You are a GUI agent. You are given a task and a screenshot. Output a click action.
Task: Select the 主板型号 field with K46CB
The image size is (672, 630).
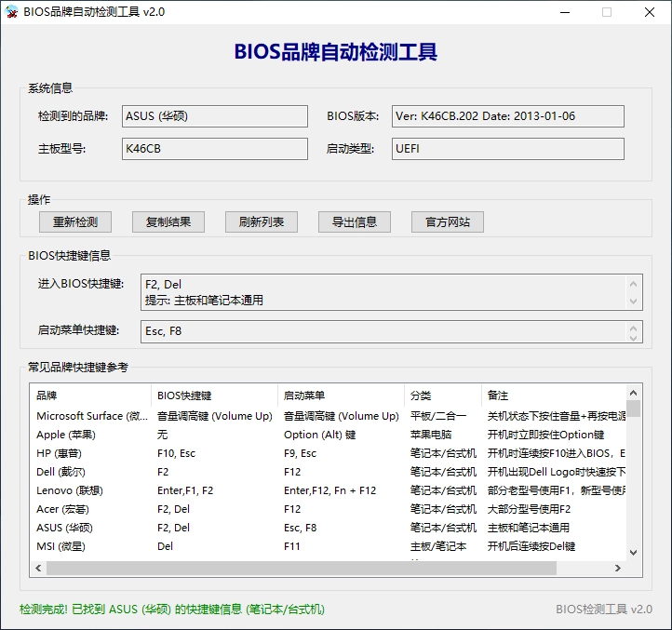coord(215,149)
